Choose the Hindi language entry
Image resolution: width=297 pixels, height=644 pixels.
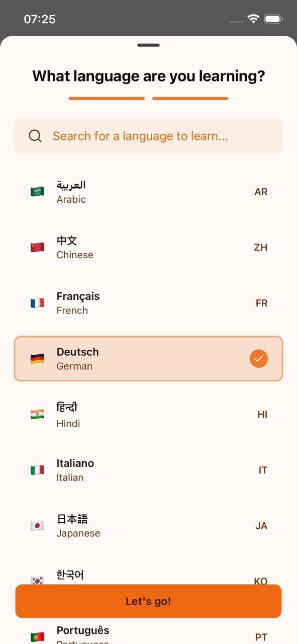(x=148, y=414)
